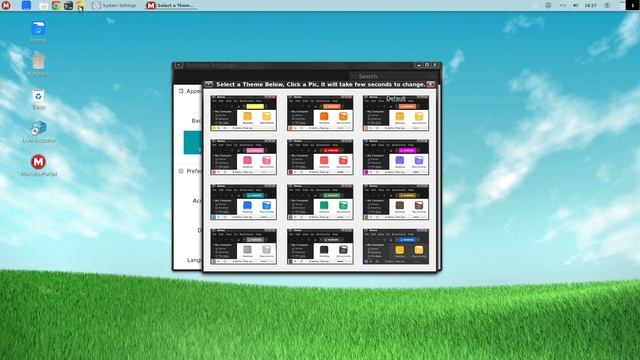Click the round globe-like tray icon
Screen dimensions: 640x360
tap(548, 5)
